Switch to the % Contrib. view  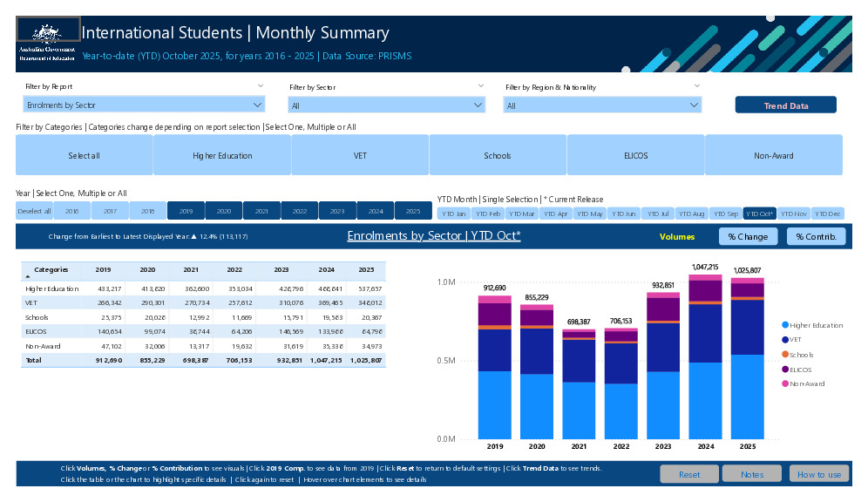click(816, 236)
